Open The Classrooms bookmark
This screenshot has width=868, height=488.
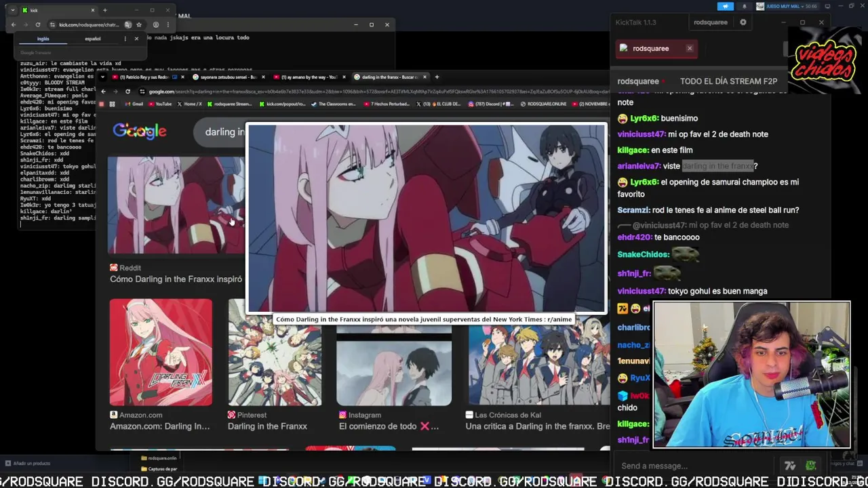pos(334,104)
